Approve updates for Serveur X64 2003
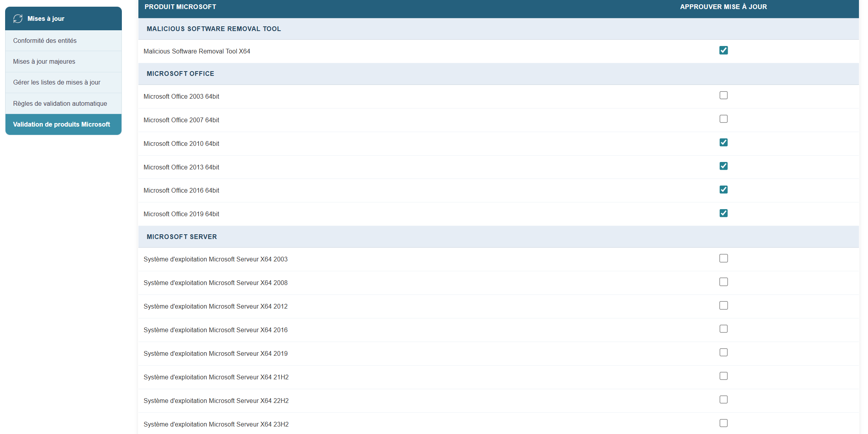Image resolution: width=868 pixels, height=434 pixels. (x=723, y=258)
